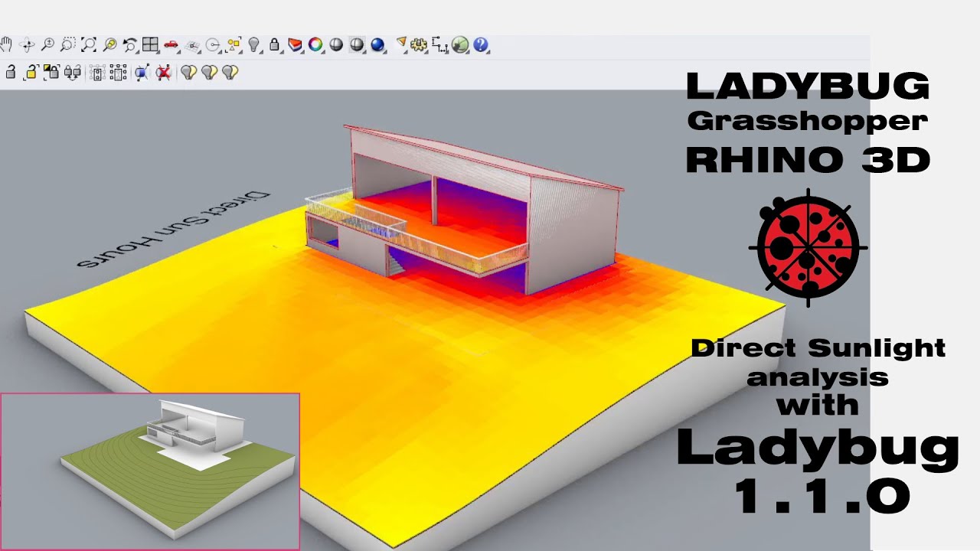Zoom to selected objects icon
The image size is (980, 551).
tap(109, 44)
